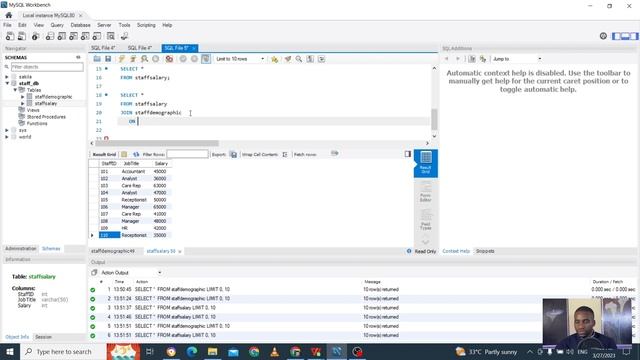Toggle result side panel visibility
This screenshot has height=360, width=640.
point(408,154)
